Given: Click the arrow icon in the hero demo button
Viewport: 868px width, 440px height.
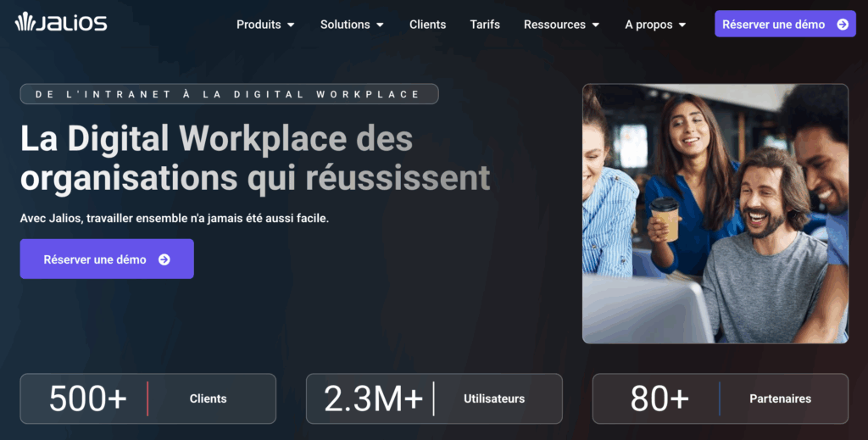Looking at the screenshot, I should (164, 259).
